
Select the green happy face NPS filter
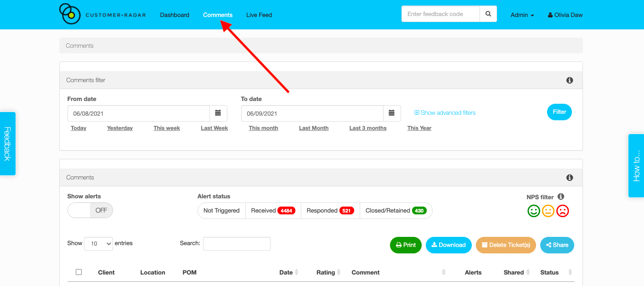coord(534,211)
